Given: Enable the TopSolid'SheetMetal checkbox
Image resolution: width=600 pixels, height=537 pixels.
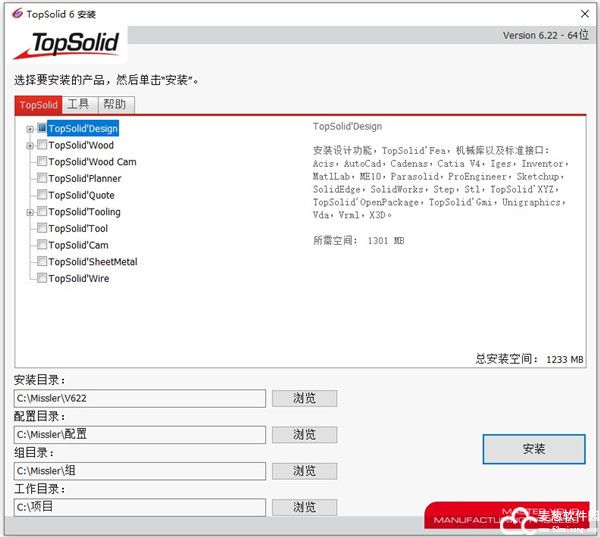Looking at the screenshot, I should coord(42,262).
